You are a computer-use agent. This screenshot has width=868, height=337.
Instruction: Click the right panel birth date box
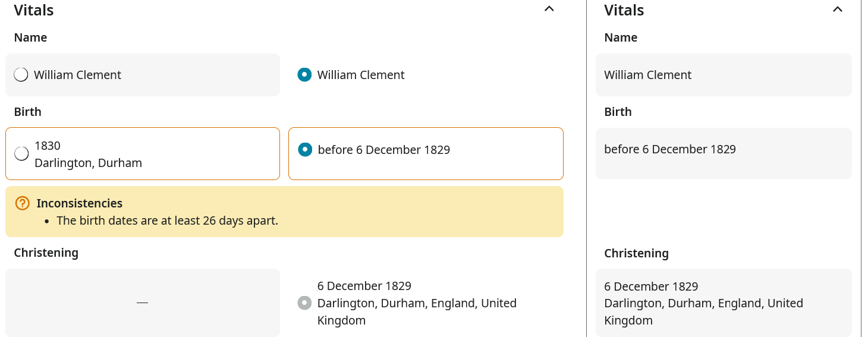tap(723, 153)
